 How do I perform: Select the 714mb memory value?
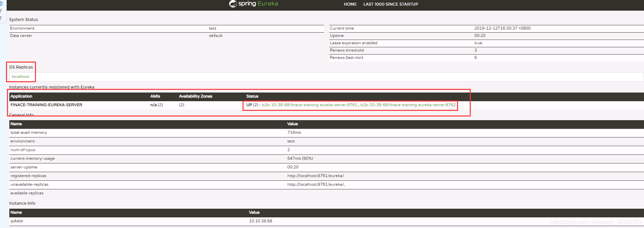pyautogui.click(x=294, y=132)
